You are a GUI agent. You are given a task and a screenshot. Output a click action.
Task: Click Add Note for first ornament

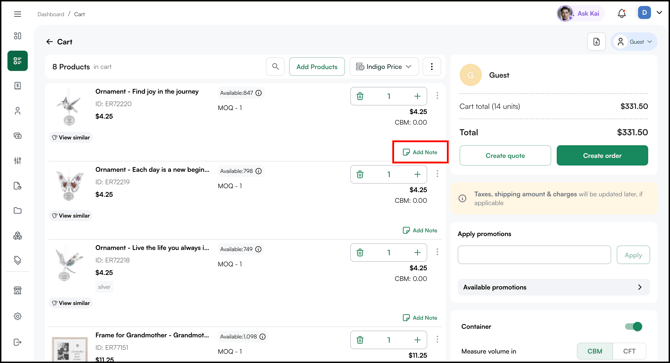[x=420, y=152]
